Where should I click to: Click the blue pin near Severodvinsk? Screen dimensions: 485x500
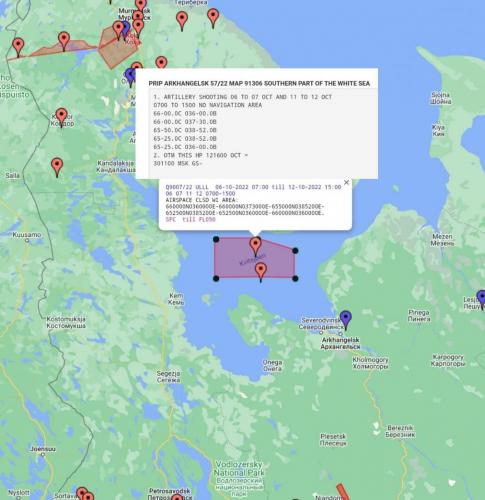346,320
